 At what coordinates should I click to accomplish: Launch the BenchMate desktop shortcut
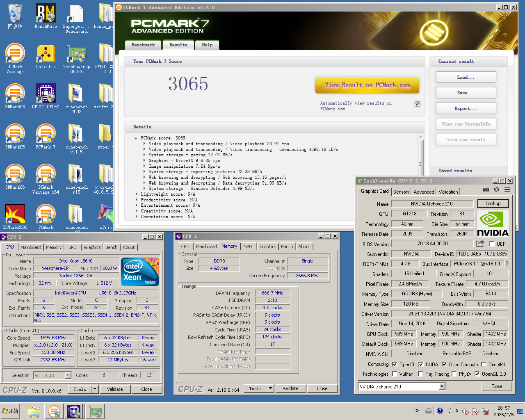pos(46,16)
